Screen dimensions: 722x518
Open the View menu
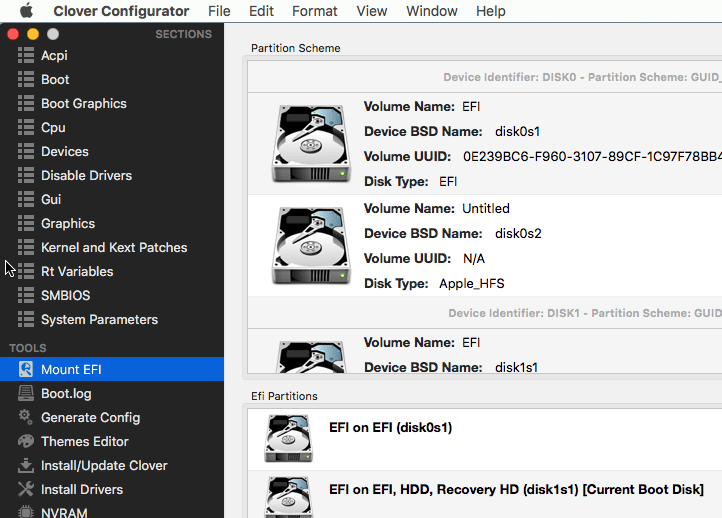click(x=372, y=11)
